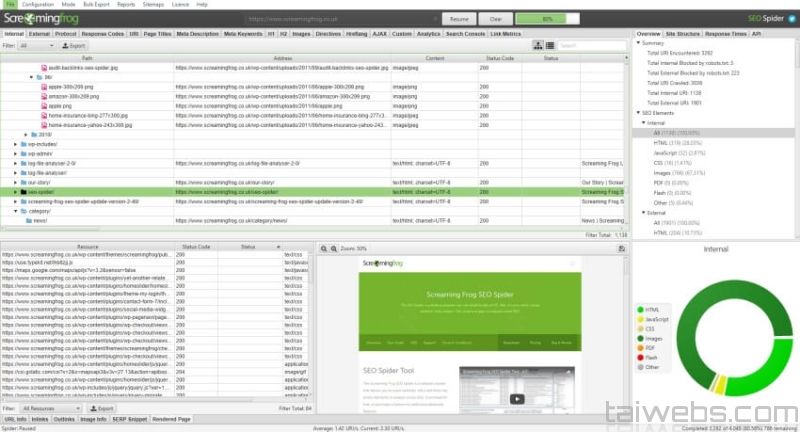This screenshot has width=800, height=432.
Task: Switch to the Response Codes tab
Action: [103, 34]
